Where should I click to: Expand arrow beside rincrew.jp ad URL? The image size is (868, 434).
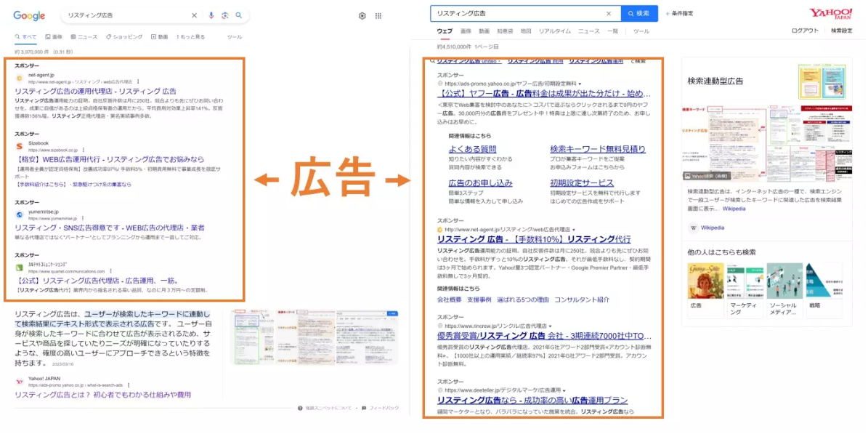(551, 326)
